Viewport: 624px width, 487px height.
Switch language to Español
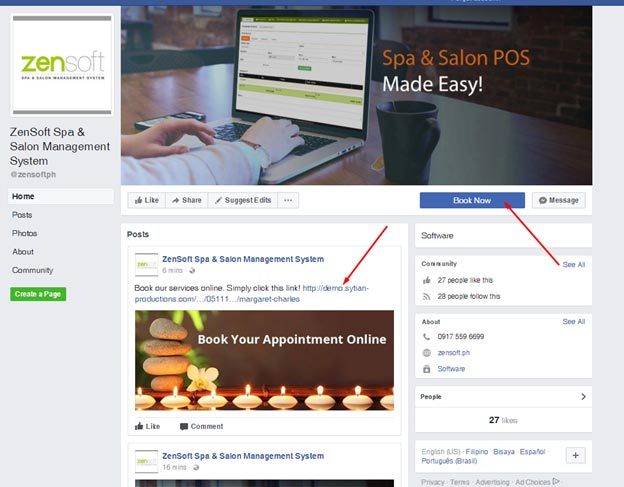tap(532, 452)
